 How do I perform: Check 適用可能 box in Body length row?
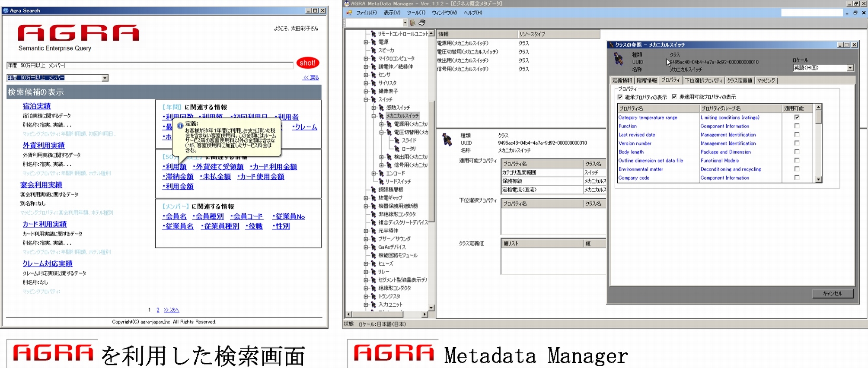pyautogui.click(x=797, y=152)
